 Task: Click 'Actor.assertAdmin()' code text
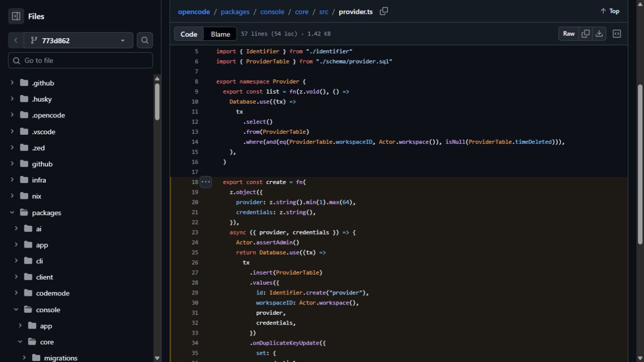pyautogui.click(x=267, y=243)
